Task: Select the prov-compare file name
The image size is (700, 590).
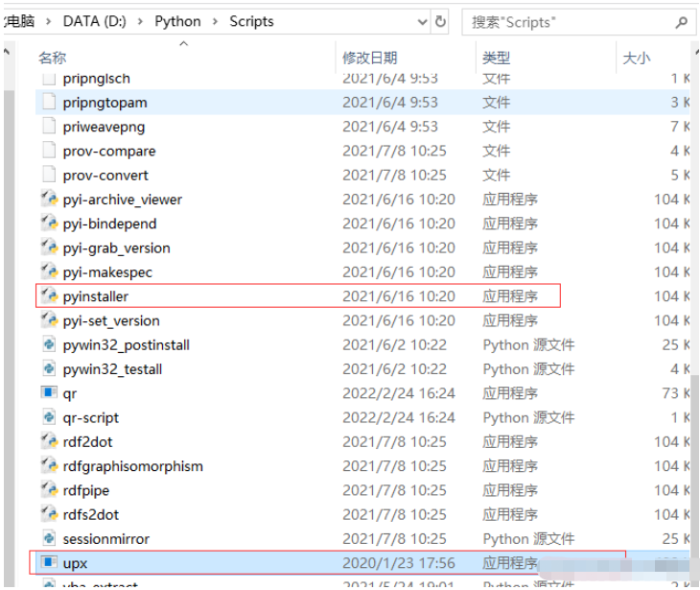Action: tap(109, 151)
